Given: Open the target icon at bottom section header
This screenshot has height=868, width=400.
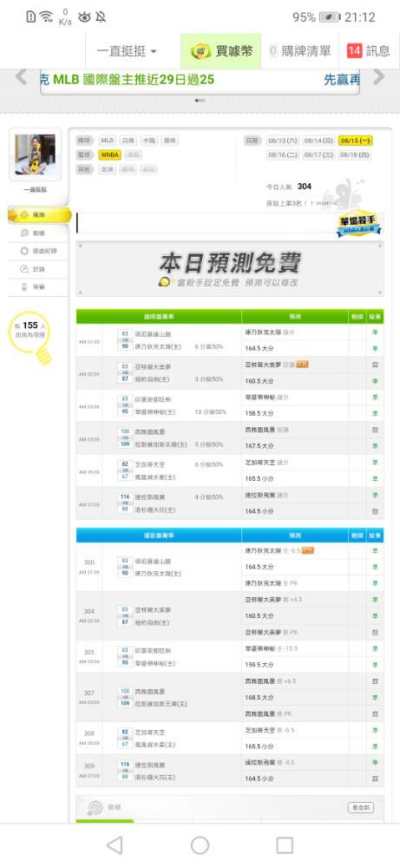Looking at the screenshot, I should (95, 808).
